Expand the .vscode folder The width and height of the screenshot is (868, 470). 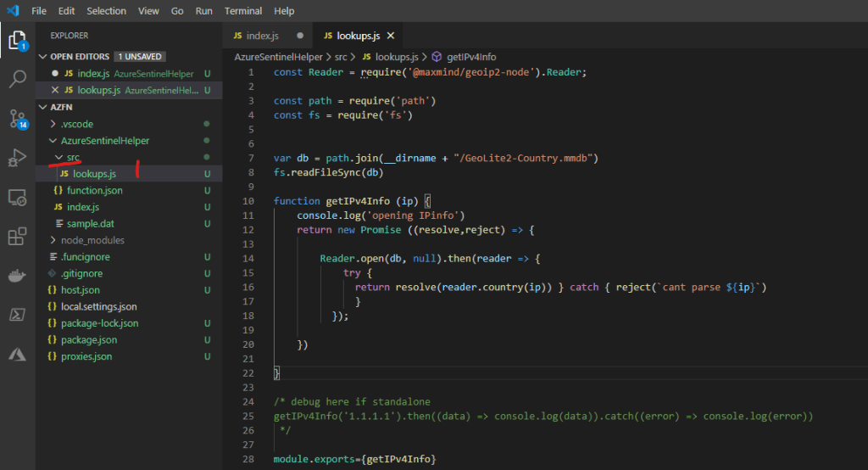pos(76,124)
